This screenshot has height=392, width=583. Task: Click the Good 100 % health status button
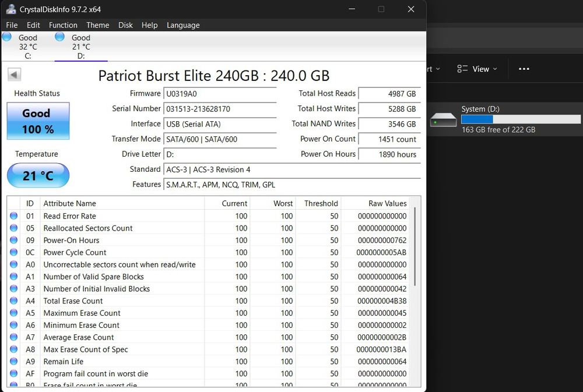pyautogui.click(x=38, y=121)
